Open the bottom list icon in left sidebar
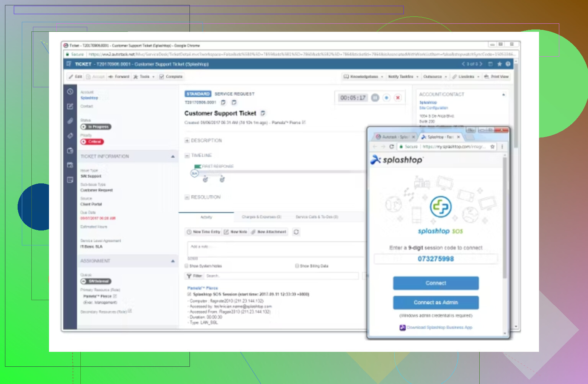The width and height of the screenshot is (588, 384). 70,180
